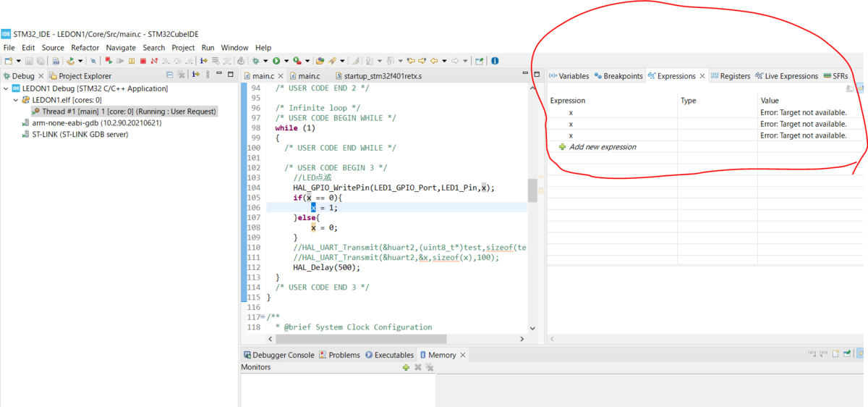This screenshot has height=407, width=868.
Task: Click the Save icon in toolbar
Action: click(29, 62)
